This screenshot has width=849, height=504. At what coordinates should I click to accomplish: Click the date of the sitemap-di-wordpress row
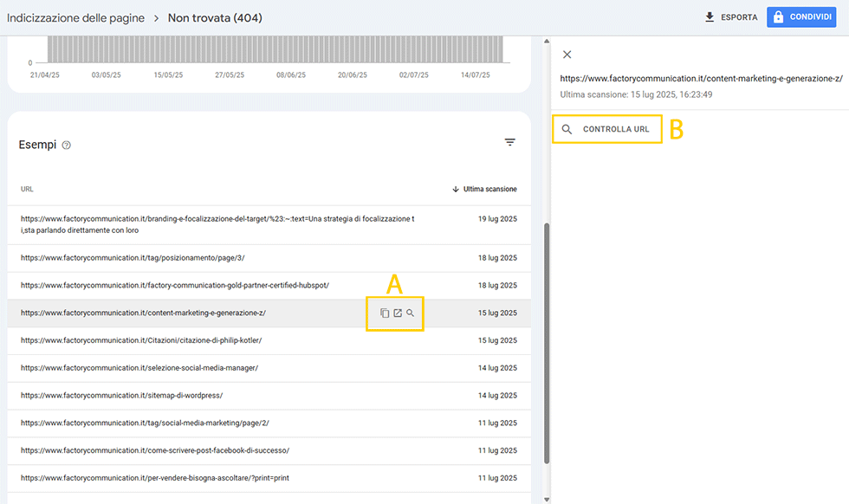497,396
